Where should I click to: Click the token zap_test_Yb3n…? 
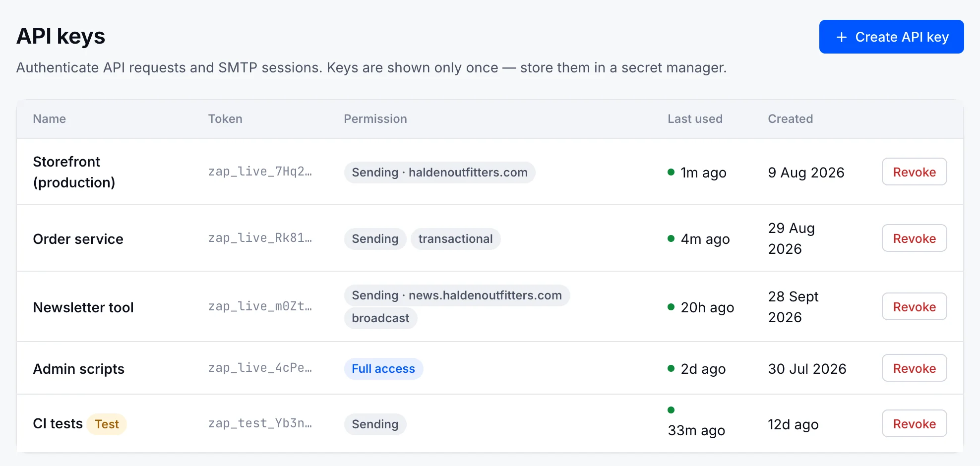pos(260,423)
